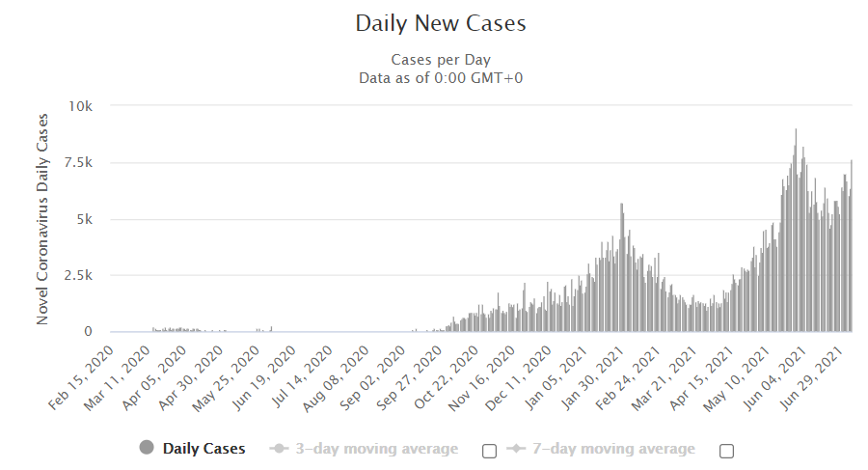Enable the 7-day moving average checkbox
Viewport: 868px width, 470px height.
coord(726,451)
